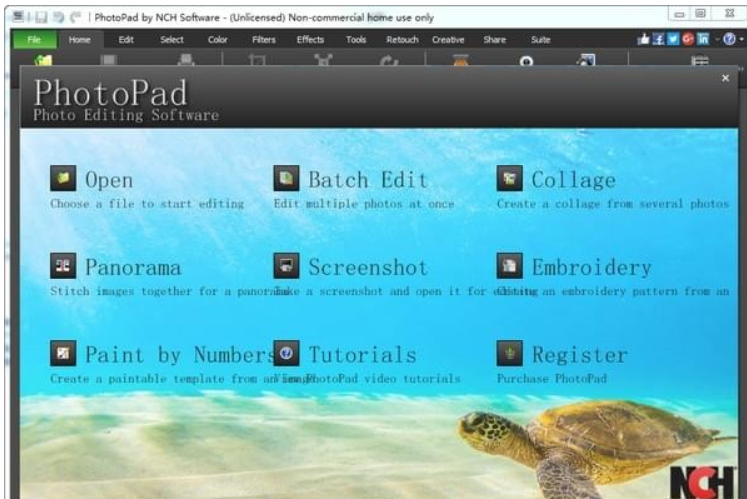Click the Screenshot icon

tap(286, 265)
